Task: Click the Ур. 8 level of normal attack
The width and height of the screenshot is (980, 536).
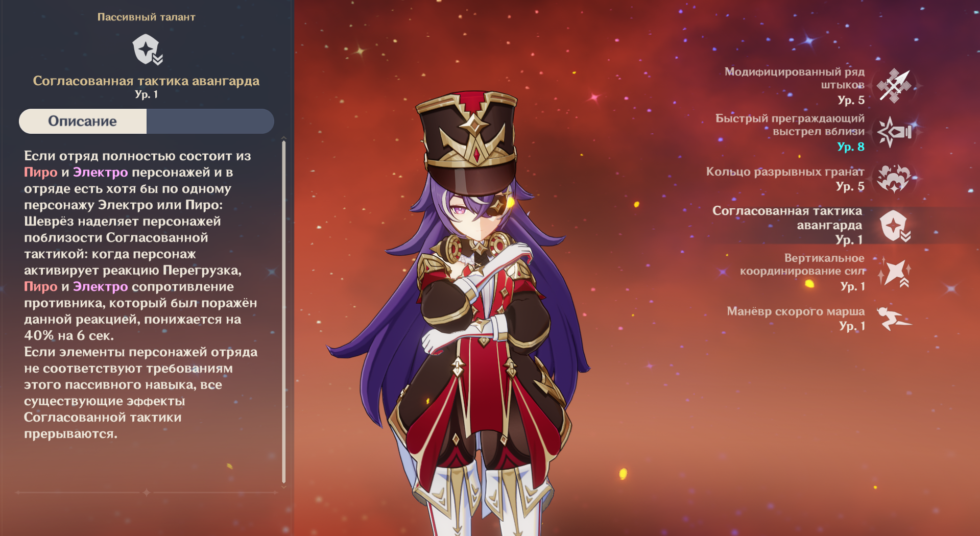Action: [851, 147]
